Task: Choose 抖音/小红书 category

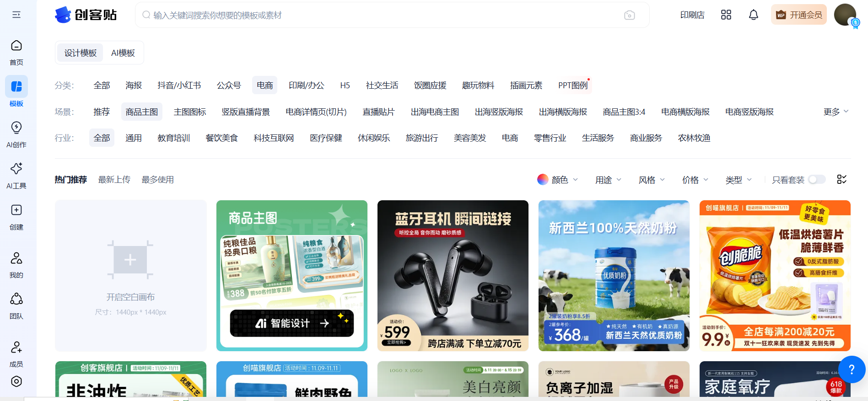Action: click(x=179, y=86)
